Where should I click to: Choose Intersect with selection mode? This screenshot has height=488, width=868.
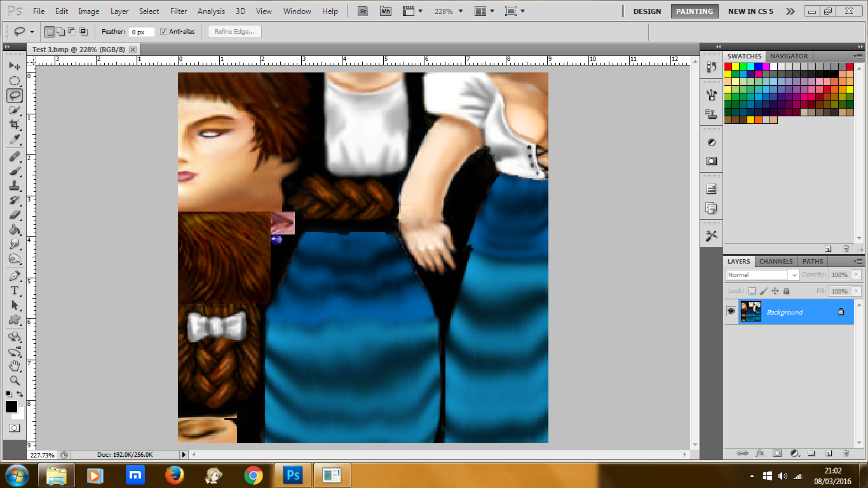84,32
